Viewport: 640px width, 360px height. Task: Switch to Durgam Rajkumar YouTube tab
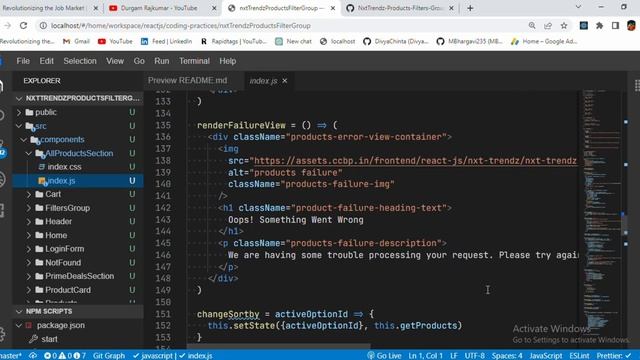point(159,8)
